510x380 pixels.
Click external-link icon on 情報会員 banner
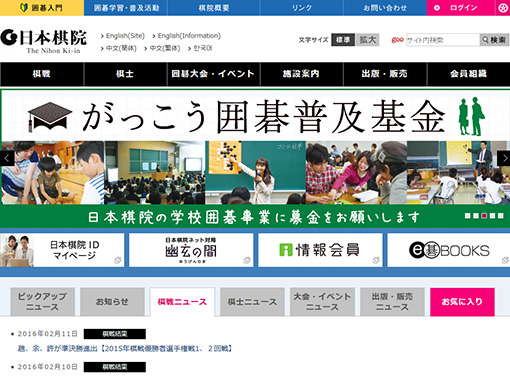tap(376, 260)
